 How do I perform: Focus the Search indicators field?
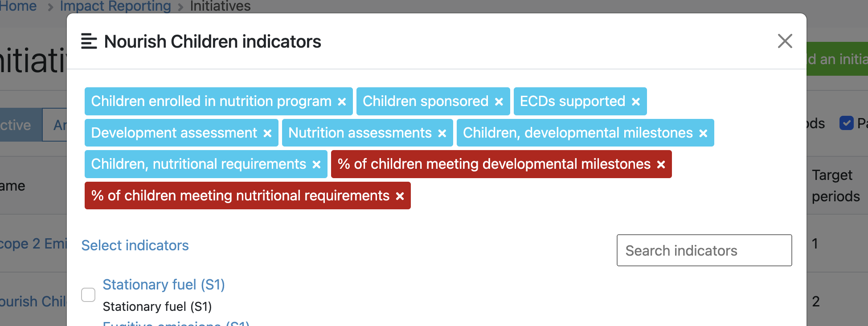point(704,250)
